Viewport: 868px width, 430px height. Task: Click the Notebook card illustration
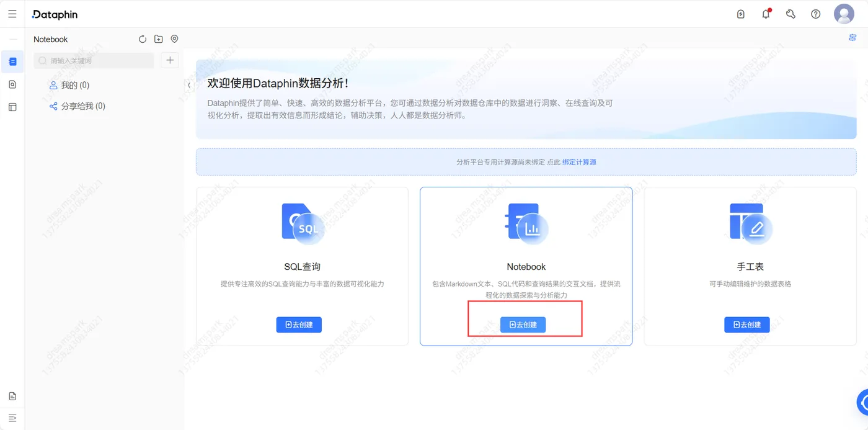pyautogui.click(x=526, y=223)
